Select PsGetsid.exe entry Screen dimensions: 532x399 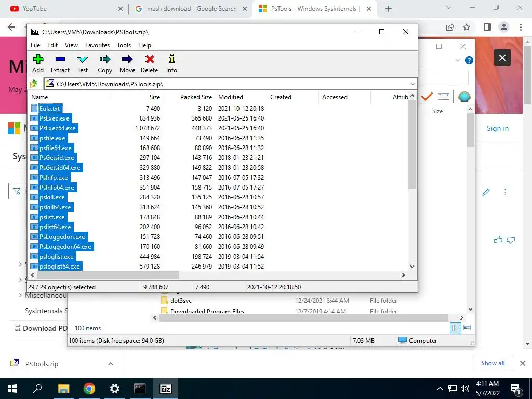point(57,158)
